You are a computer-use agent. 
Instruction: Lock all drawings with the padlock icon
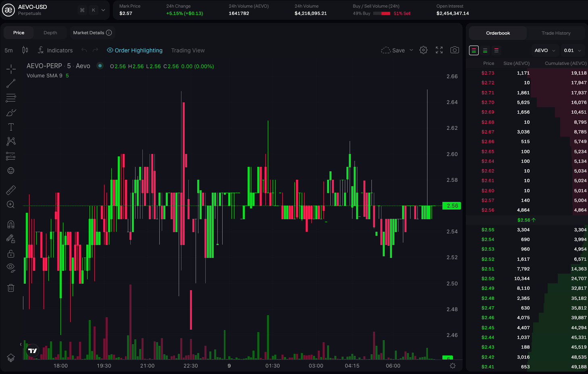coord(10,253)
